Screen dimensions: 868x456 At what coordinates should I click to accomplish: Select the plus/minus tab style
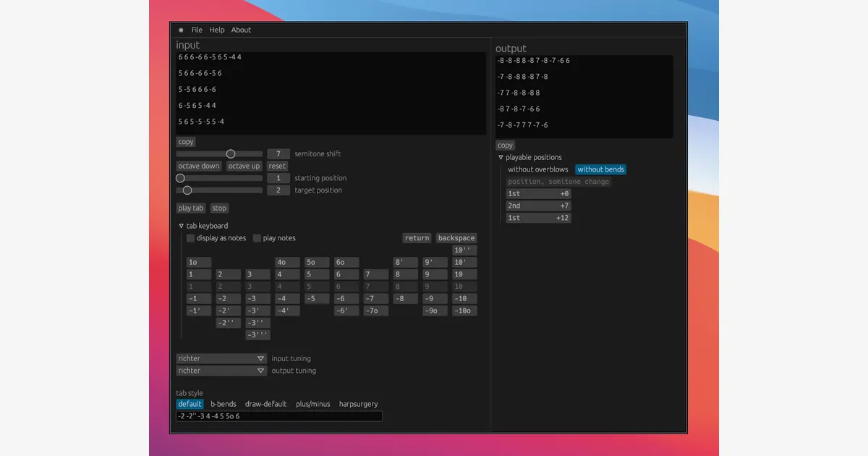[x=313, y=404]
